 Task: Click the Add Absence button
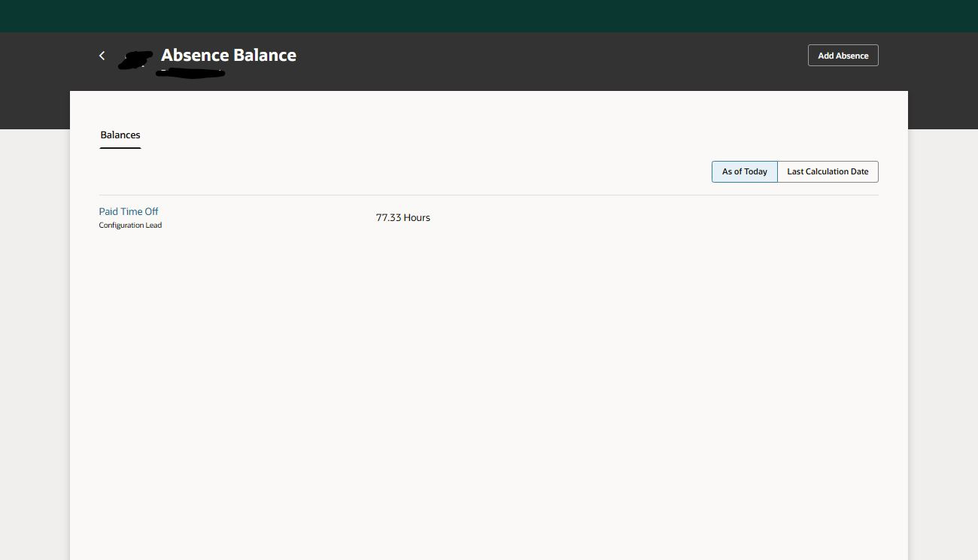click(843, 56)
